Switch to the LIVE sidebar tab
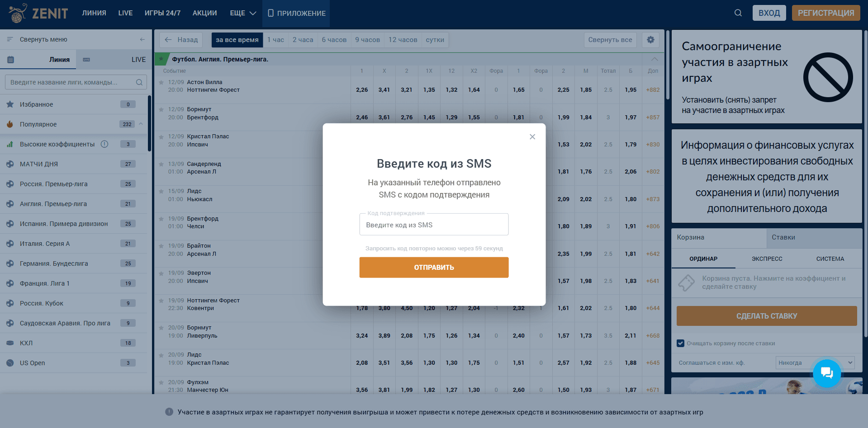Viewport: 868px width, 428px height. [114, 60]
